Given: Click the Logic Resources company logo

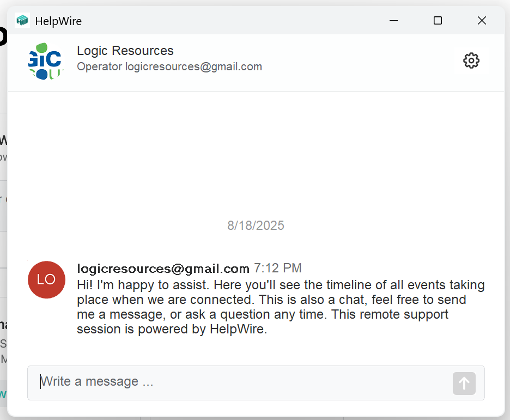Looking at the screenshot, I should (x=45, y=61).
